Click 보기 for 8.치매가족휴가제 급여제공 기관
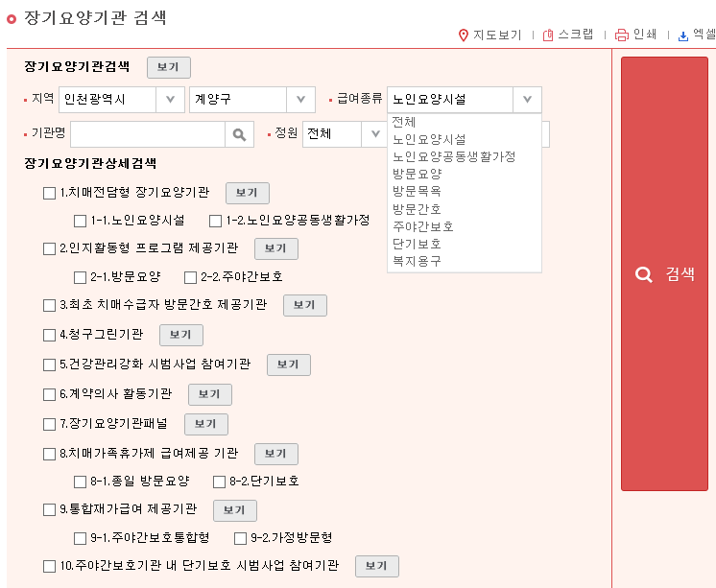716x588 pixels. [275, 454]
